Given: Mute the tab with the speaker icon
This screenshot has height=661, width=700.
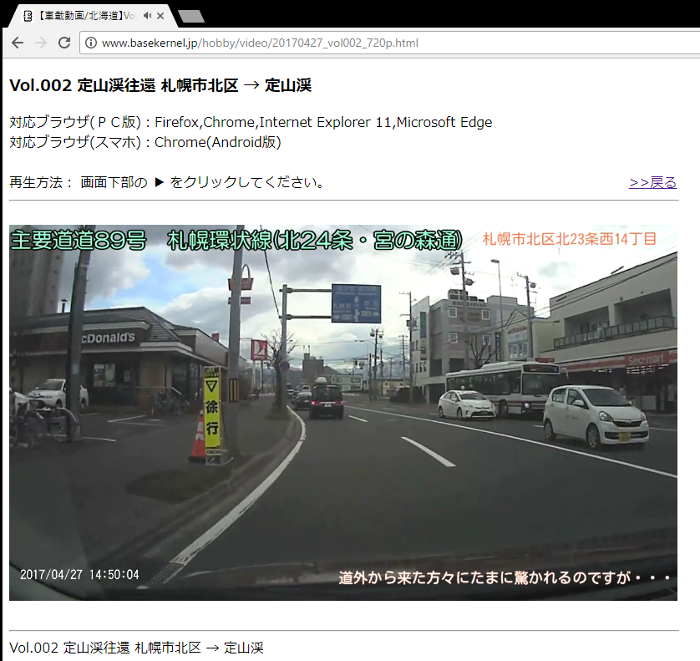Looking at the screenshot, I should coord(147,16).
